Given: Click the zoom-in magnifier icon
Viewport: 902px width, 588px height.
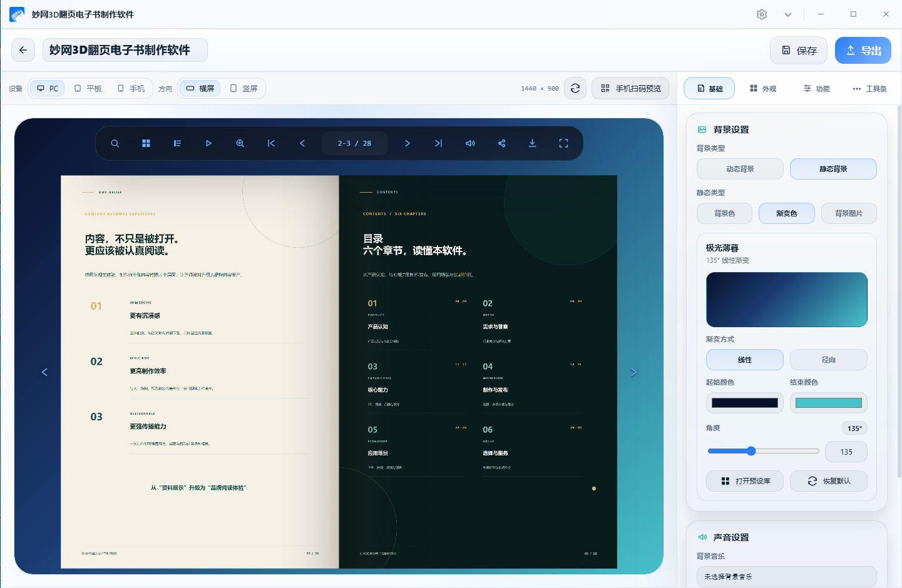Looking at the screenshot, I should coord(240,143).
